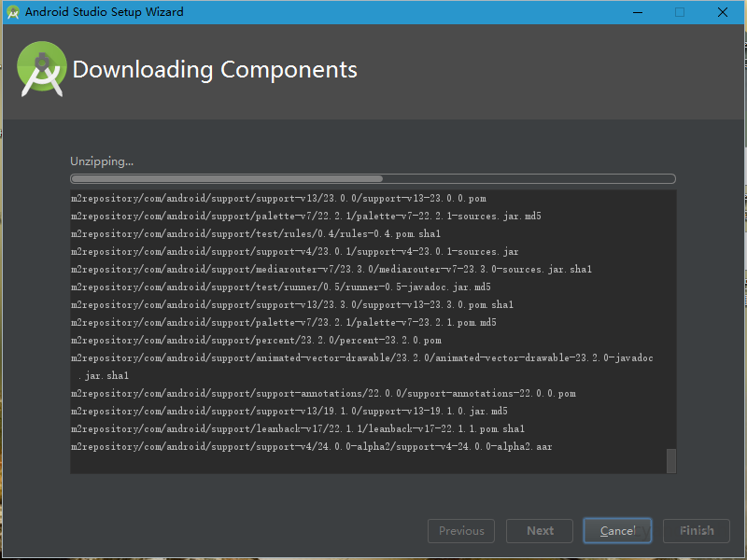The image size is (747, 560).
Task: Click the Finish button
Action: [697, 531]
